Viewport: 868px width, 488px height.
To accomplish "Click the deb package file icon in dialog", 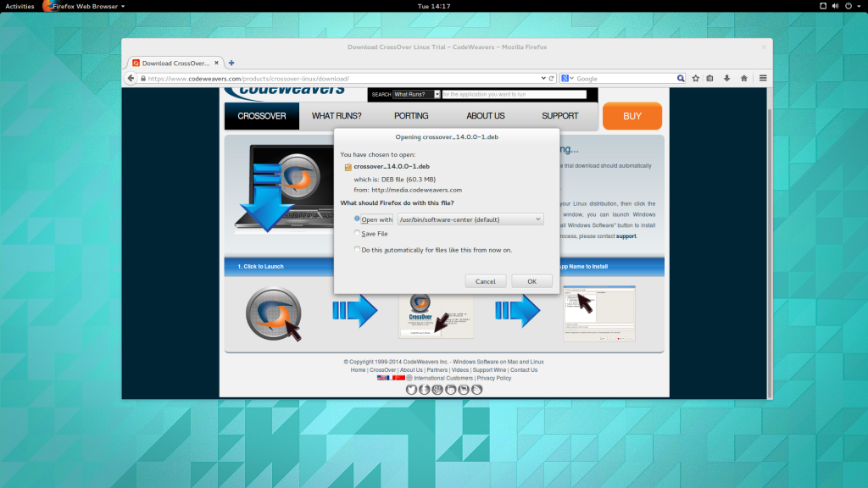I will pos(348,167).
